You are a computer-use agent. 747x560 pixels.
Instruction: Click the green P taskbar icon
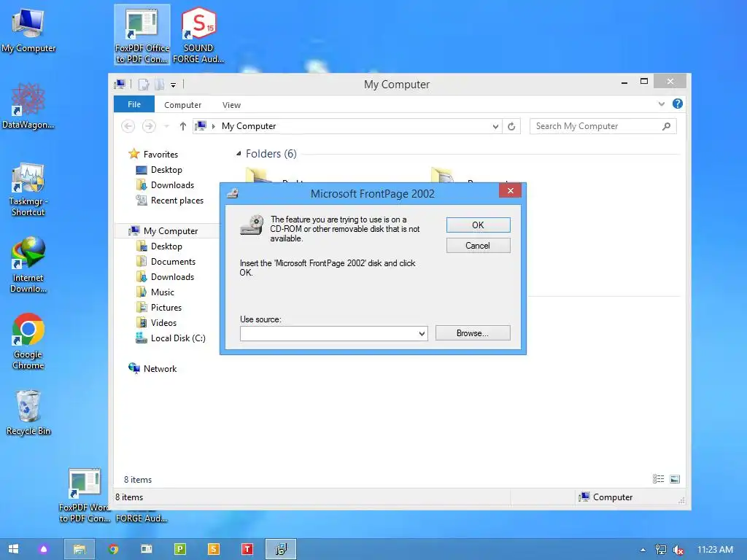[x=180, y=549]
